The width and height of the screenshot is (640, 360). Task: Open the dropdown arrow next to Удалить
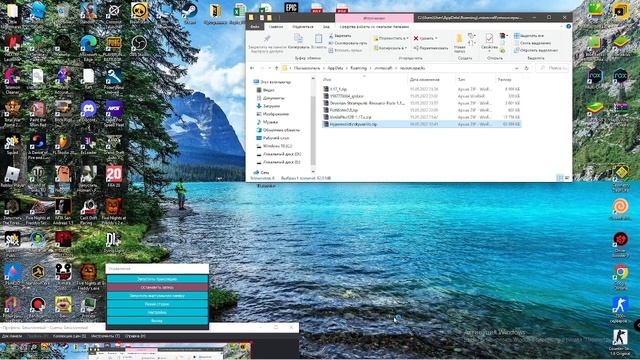coord(436,38)
